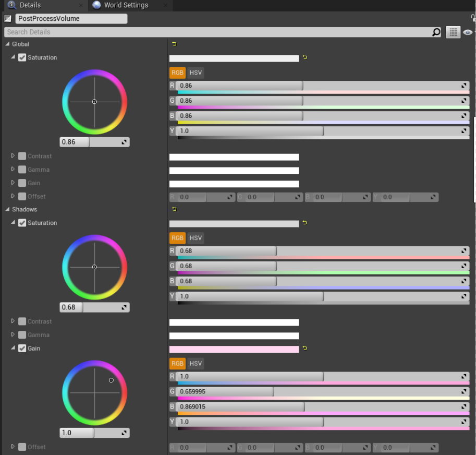
Task: Open the view options eye icon
Action: 468,32
